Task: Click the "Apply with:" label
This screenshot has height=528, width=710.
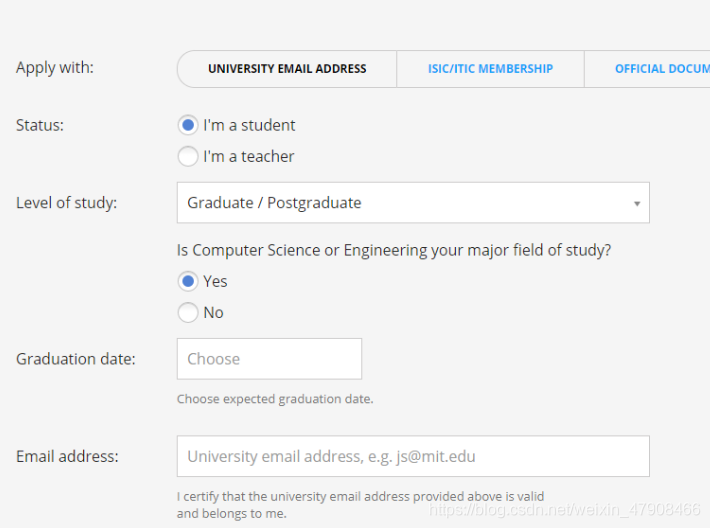Action: tap(55, 68)
